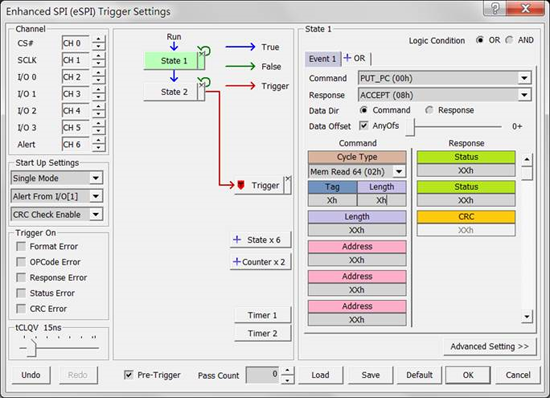Select the AND logic condition

point(509,40)
